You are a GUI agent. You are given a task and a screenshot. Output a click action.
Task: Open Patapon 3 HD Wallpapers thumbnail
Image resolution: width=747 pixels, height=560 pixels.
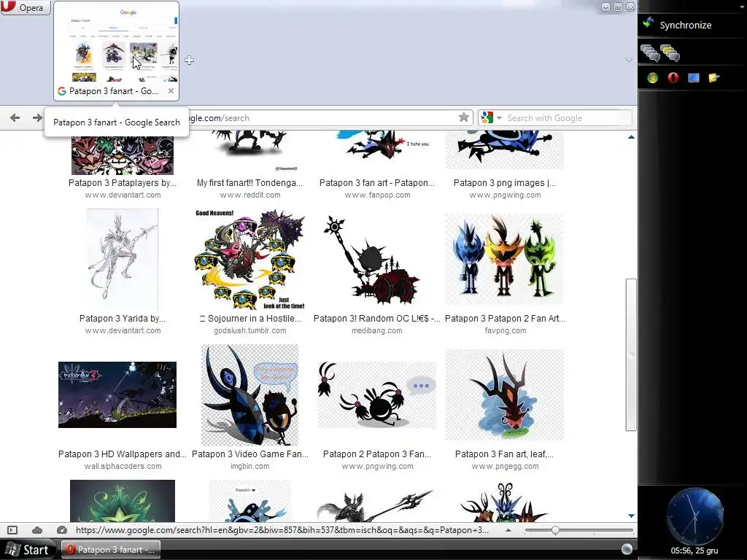[x=117, y=394]
